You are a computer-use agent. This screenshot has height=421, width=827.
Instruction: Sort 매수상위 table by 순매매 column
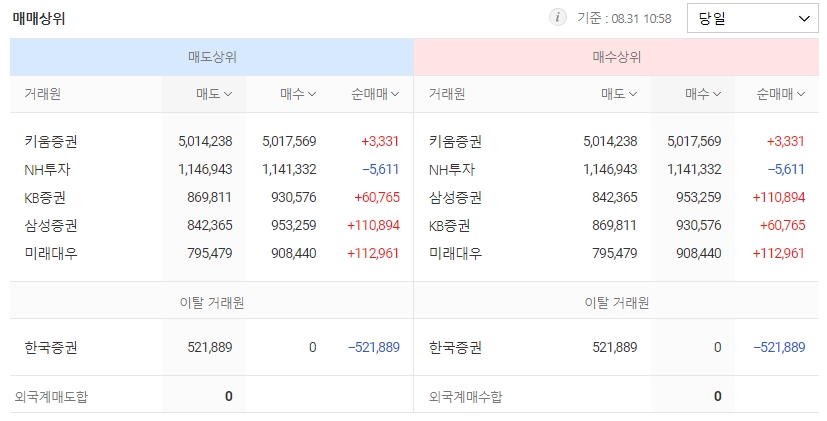(x=781, y=94)
